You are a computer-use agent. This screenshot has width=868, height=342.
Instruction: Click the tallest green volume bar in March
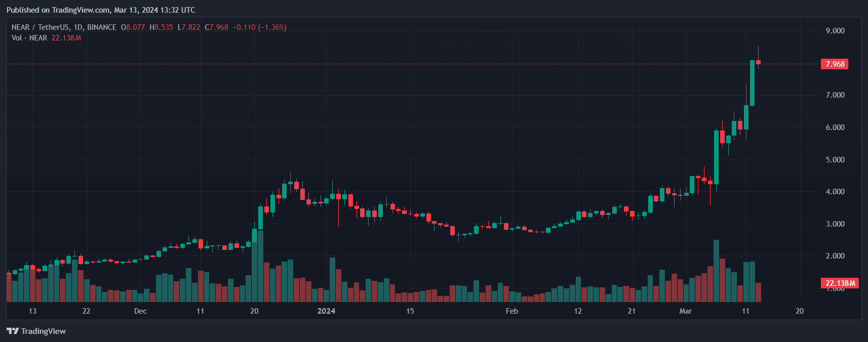(x=716, y=271)
